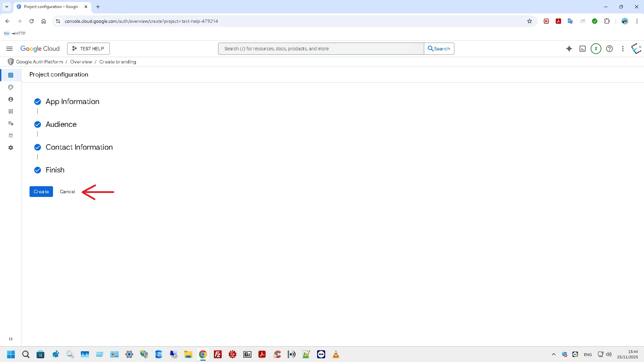
Task: Expand the App Information step
Action: click(72, 102)
